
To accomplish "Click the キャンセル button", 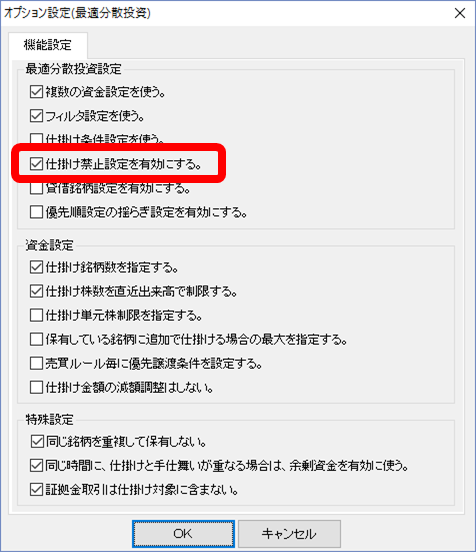I will tap(289, 534).
